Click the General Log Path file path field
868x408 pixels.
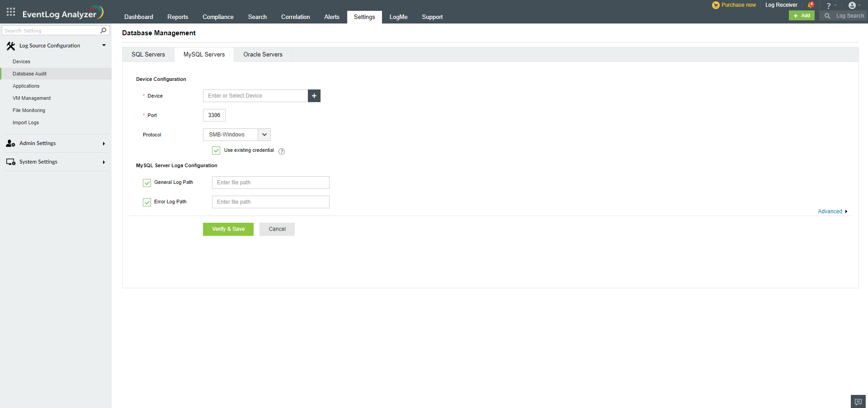[x=270, y=183]
